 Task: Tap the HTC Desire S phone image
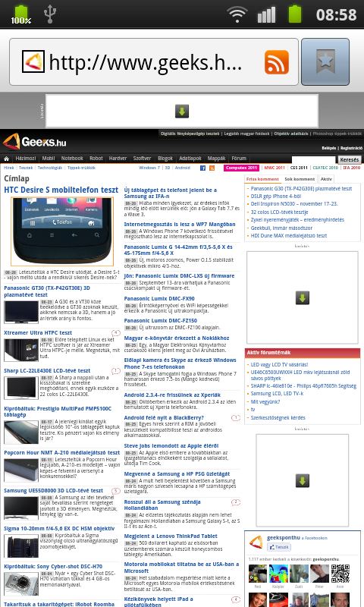pyautogui.click(x=63, y=231)
